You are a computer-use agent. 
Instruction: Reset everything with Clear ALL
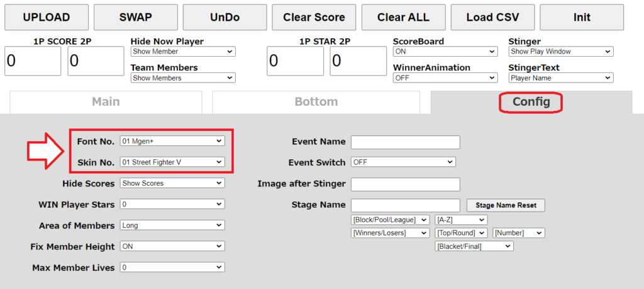(x=403, y=17)
